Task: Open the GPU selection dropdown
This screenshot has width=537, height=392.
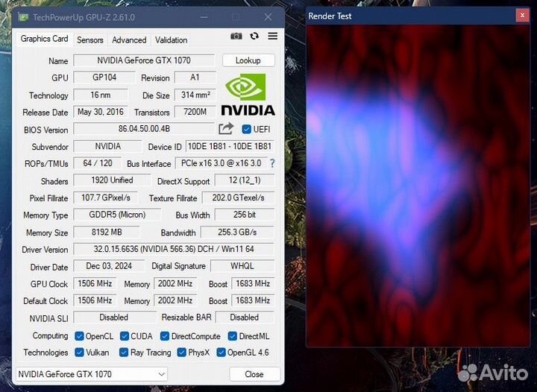Action: (x=92, y=374)
